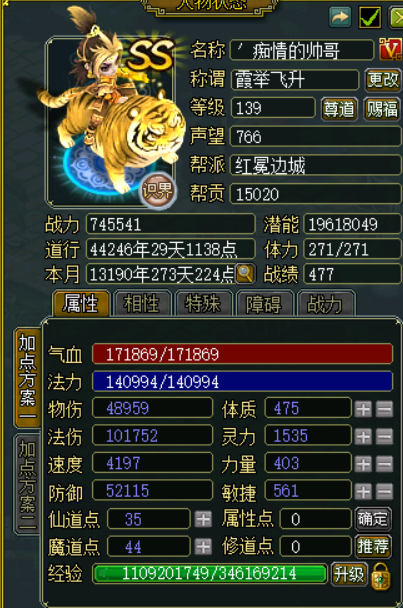Increase 体质 with the plus icon

coord(363,409)
